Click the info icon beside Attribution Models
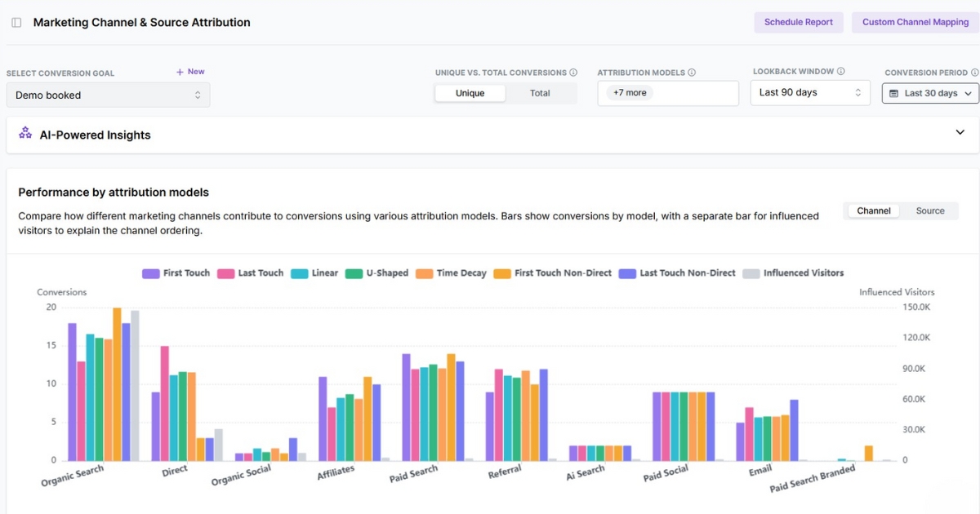 pos(693,73)
